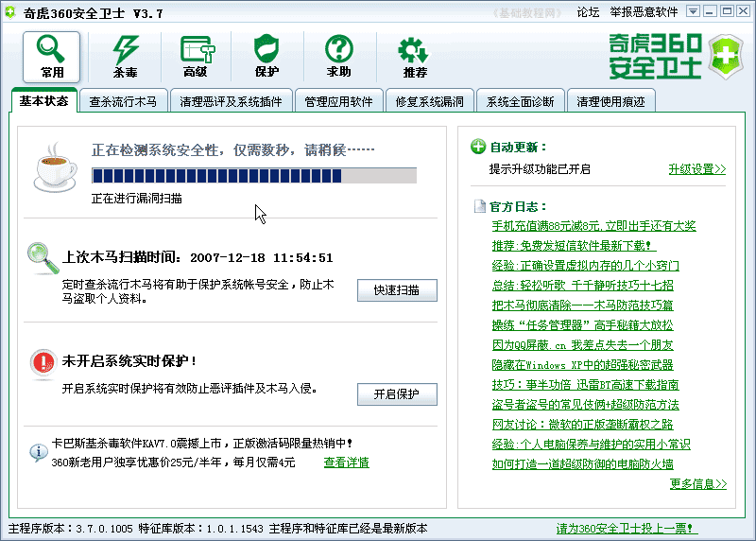This screenshot has width=756, height=541.
Task: Switch to the 查杀流行木马 tab
Action: 123,101
